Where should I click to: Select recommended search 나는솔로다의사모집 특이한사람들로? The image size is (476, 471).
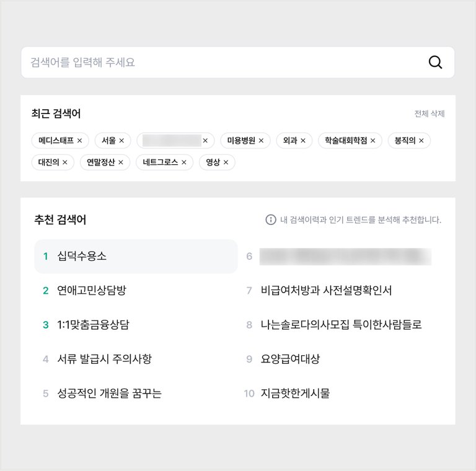pos(342,325)
